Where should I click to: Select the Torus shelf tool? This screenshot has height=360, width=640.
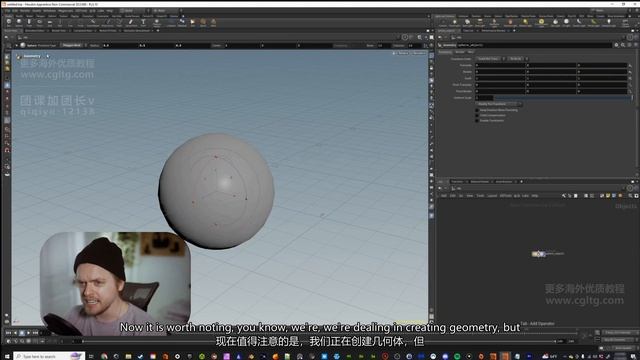coord(39,22)
